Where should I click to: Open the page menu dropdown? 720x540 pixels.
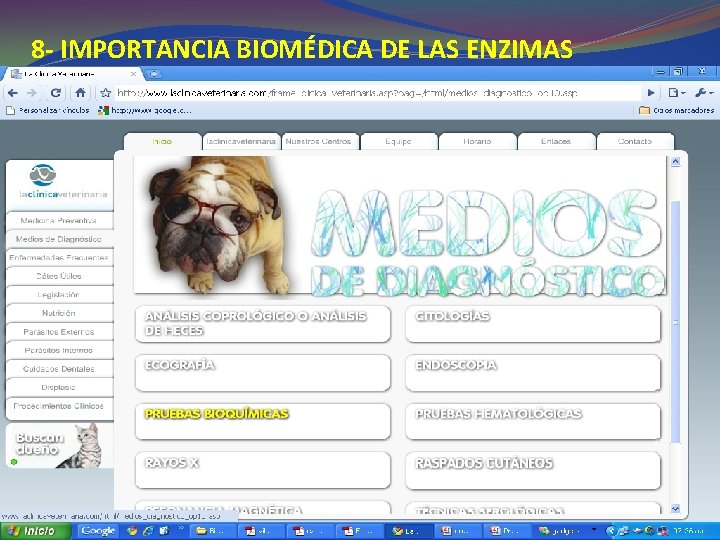677,93
